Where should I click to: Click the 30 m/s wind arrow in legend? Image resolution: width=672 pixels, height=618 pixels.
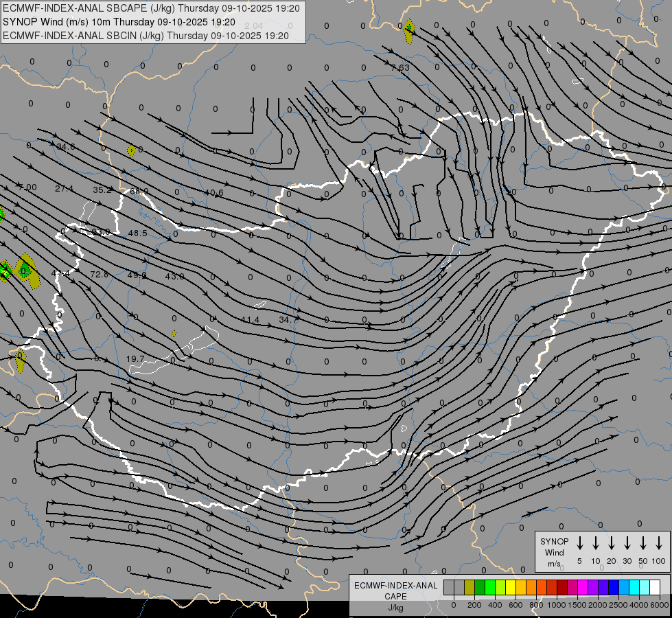pos(627,543)
